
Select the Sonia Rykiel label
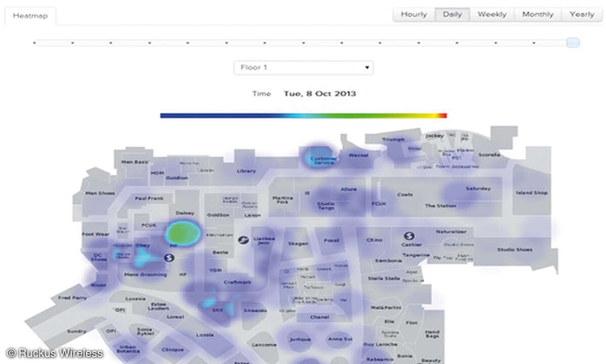click(x=145, y=331)
